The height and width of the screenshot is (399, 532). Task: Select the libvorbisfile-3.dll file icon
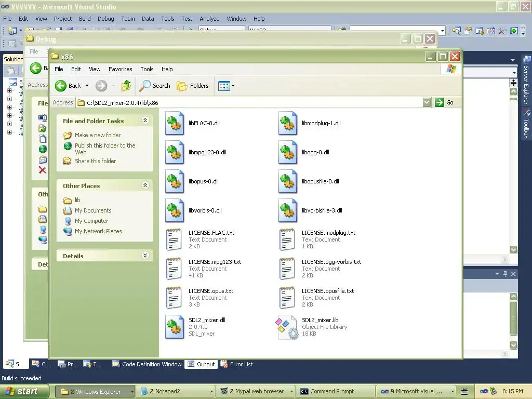[x=288, y=211]
